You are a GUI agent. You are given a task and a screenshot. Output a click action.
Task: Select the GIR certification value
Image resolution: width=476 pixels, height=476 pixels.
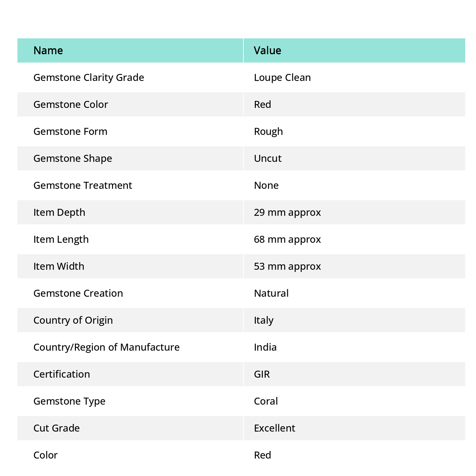tap(262, 374)
